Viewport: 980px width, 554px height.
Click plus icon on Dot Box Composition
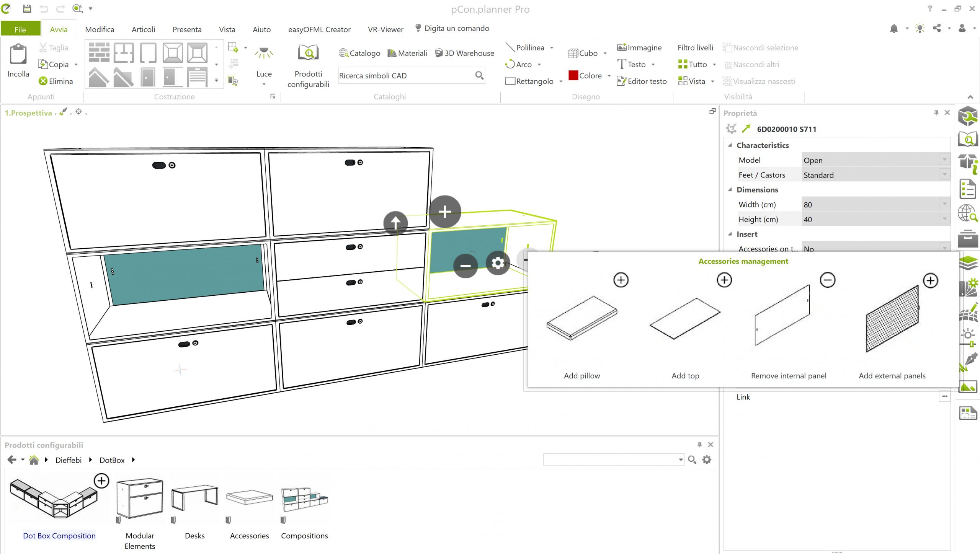[101, 481]
